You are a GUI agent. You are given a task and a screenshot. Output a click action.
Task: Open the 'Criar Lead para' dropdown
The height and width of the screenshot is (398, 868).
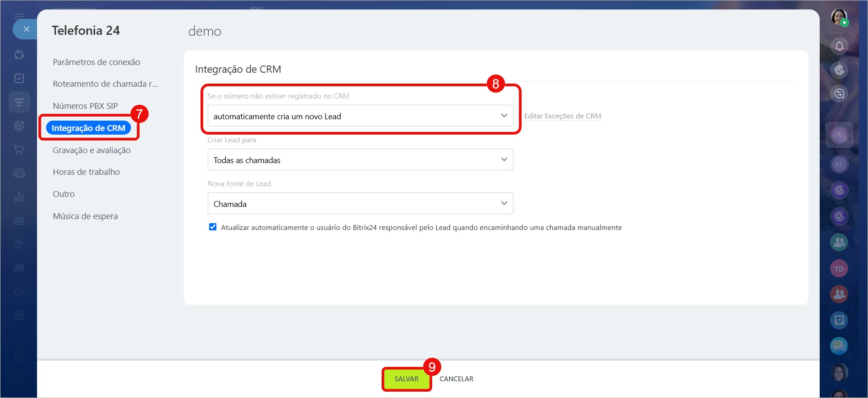(x=360, y=160)
